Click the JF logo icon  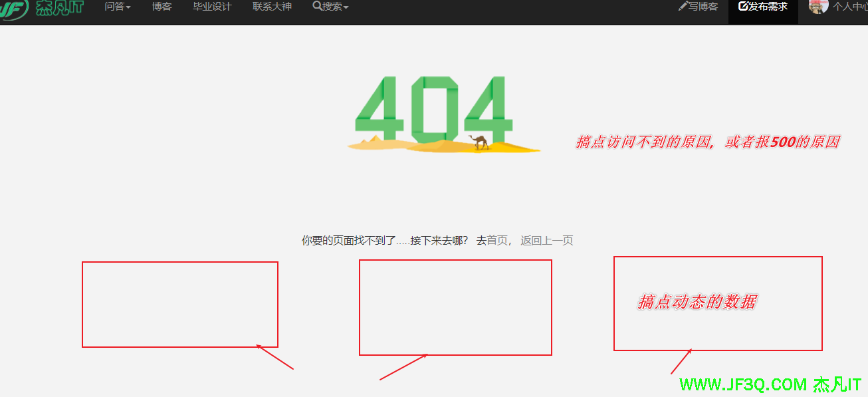click(x=13, y=9)
